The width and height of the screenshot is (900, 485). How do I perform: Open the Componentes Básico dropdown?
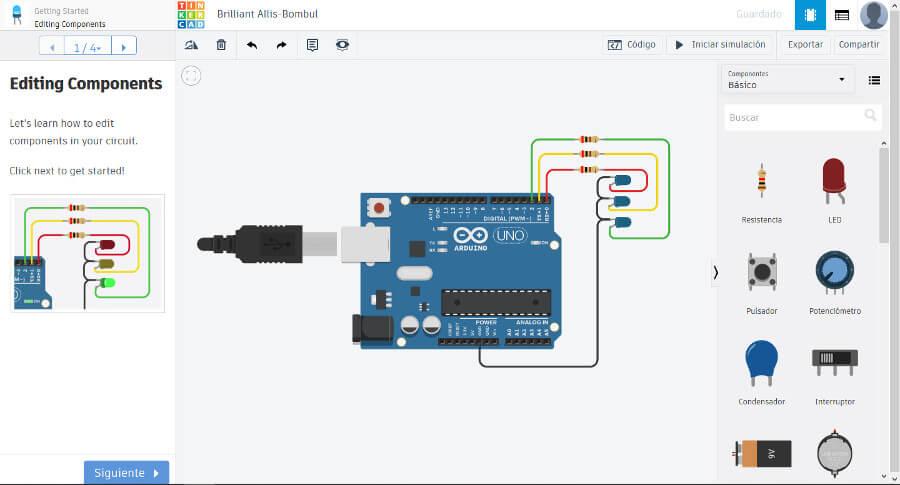point(788,80)
